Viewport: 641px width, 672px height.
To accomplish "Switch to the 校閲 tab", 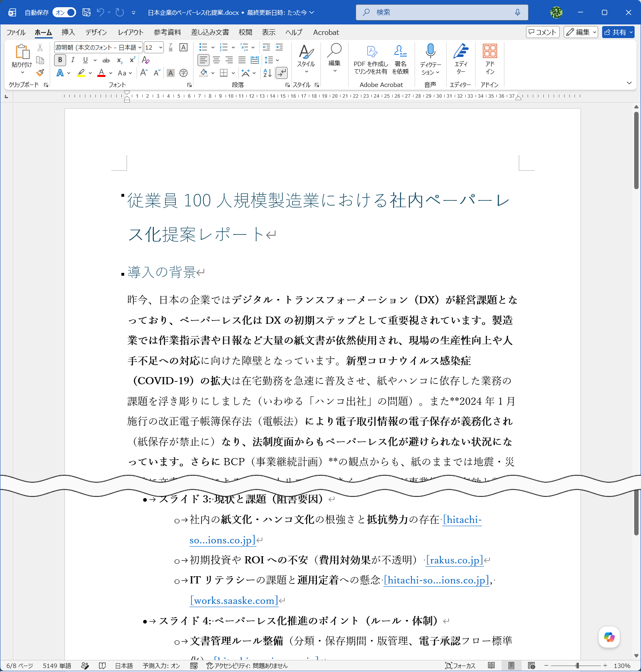I will point(246,32).
